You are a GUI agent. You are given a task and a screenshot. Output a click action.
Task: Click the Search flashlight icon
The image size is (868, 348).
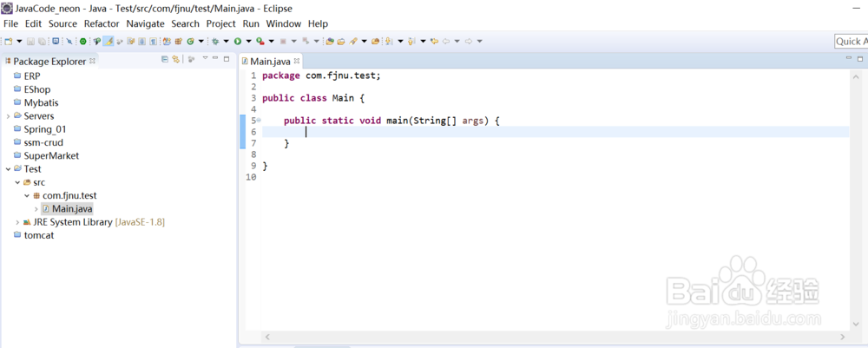[x=353, y=41]
